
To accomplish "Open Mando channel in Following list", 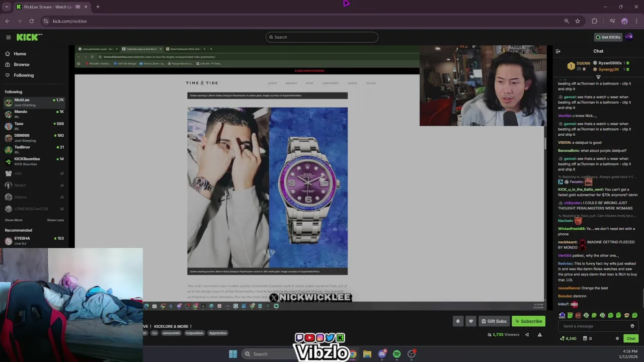I will [x=34, y=114].
